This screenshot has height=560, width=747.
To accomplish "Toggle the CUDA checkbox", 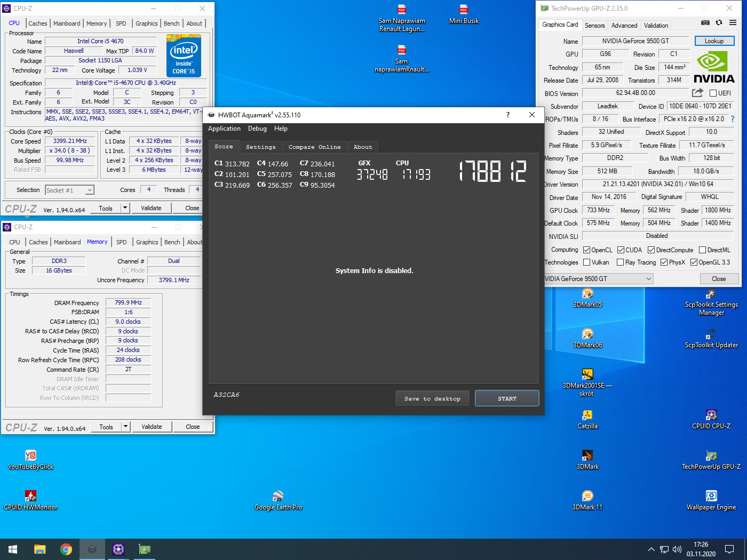I will [621, 250].
